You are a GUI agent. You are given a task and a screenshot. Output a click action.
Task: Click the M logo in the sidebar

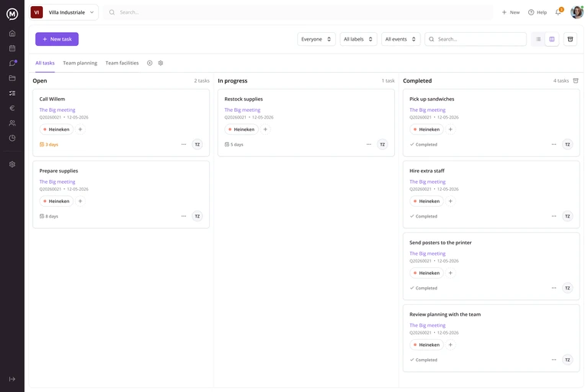click(12, 14)
